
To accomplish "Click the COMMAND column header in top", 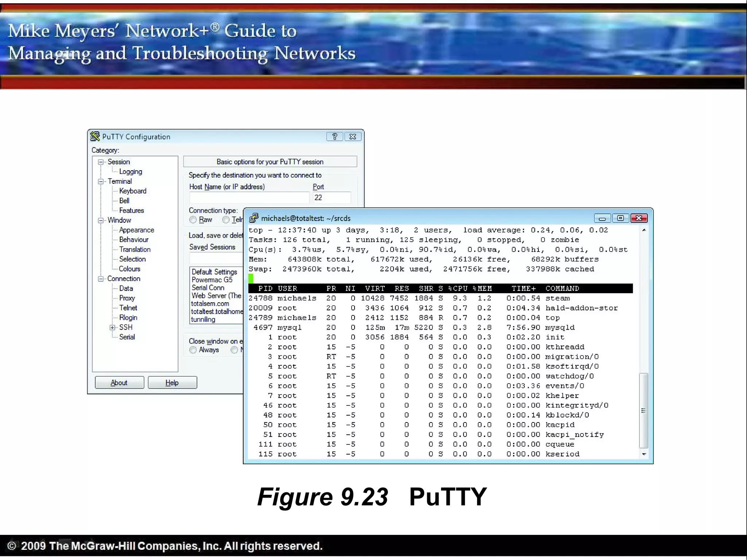I will click(562, 288).
